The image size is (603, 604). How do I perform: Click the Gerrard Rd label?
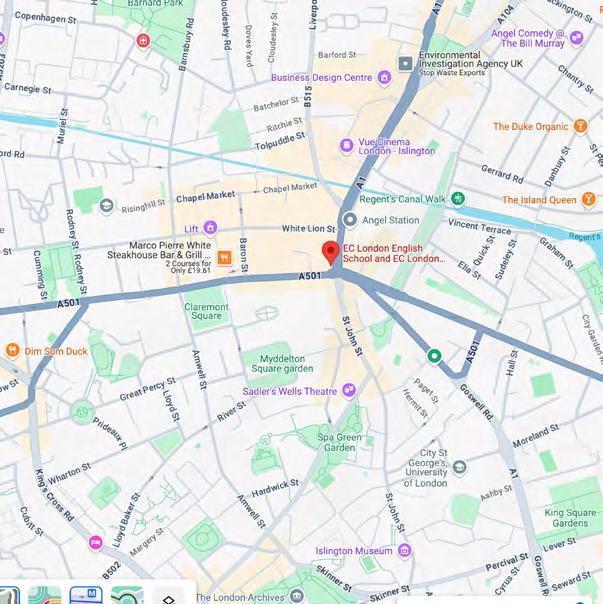pos(502,174)
